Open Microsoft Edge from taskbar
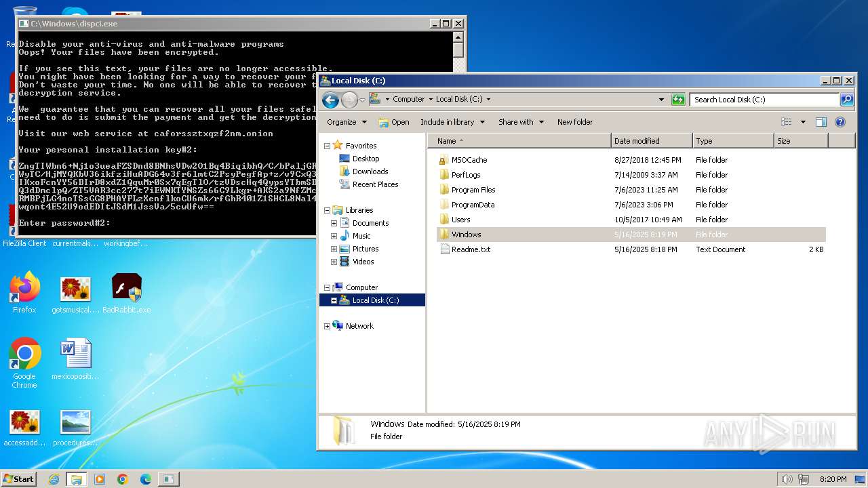The width and height of the screenshot is (868, 488). (146, 479)
